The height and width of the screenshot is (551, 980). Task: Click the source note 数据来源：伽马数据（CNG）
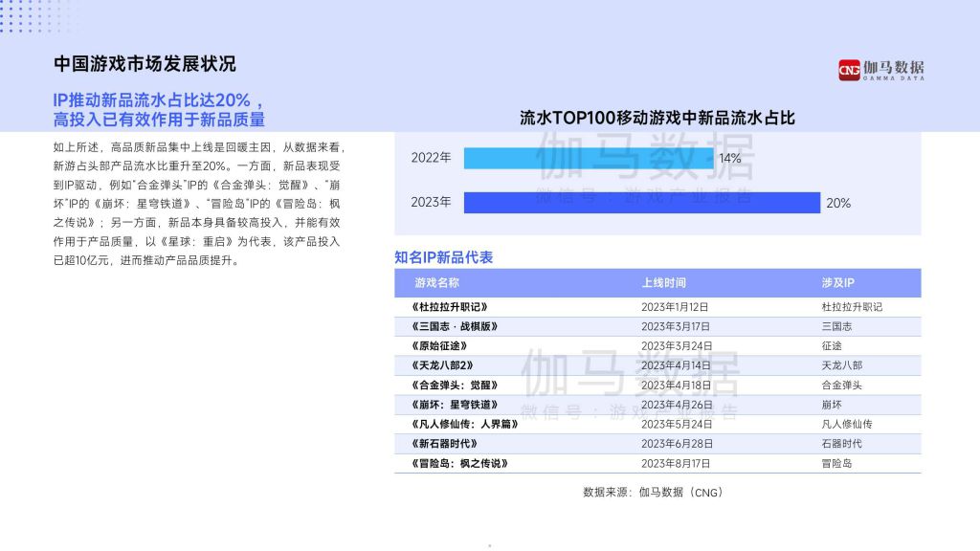pyautogui.click(x=654, y=493)
